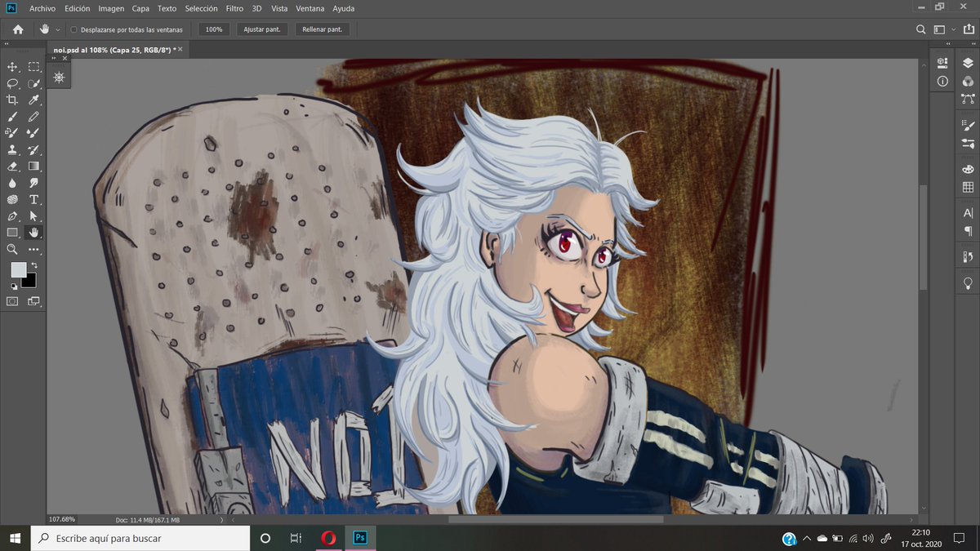
Task: Open the Imagen menu
Action: (x=111, y=8)
